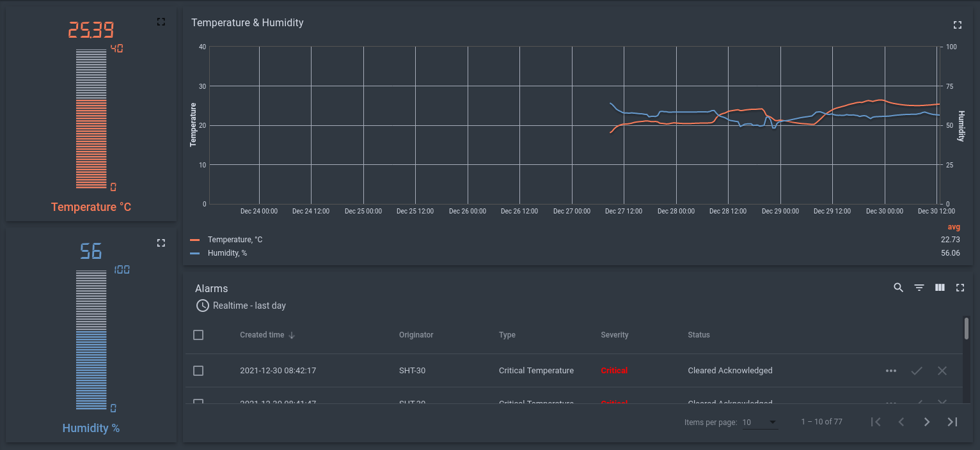Open the three-dot actions menu for the top alarm
Image resolution: width=980 pixels, height=450 pixels.
point(890,370)
